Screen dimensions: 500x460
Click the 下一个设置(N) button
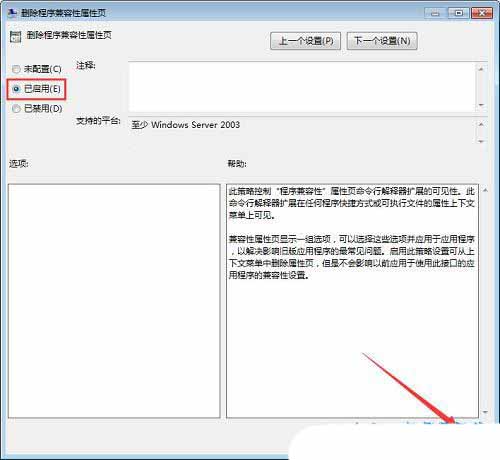(382, 41)
